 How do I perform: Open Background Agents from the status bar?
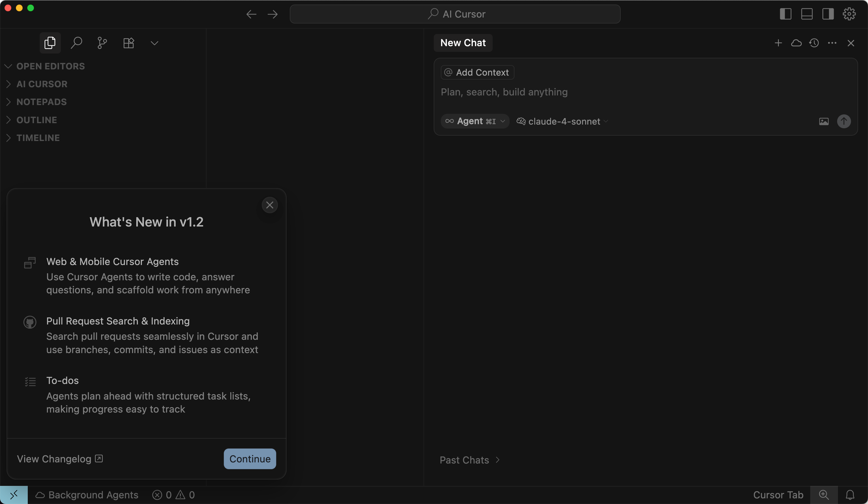click(87, 495)
